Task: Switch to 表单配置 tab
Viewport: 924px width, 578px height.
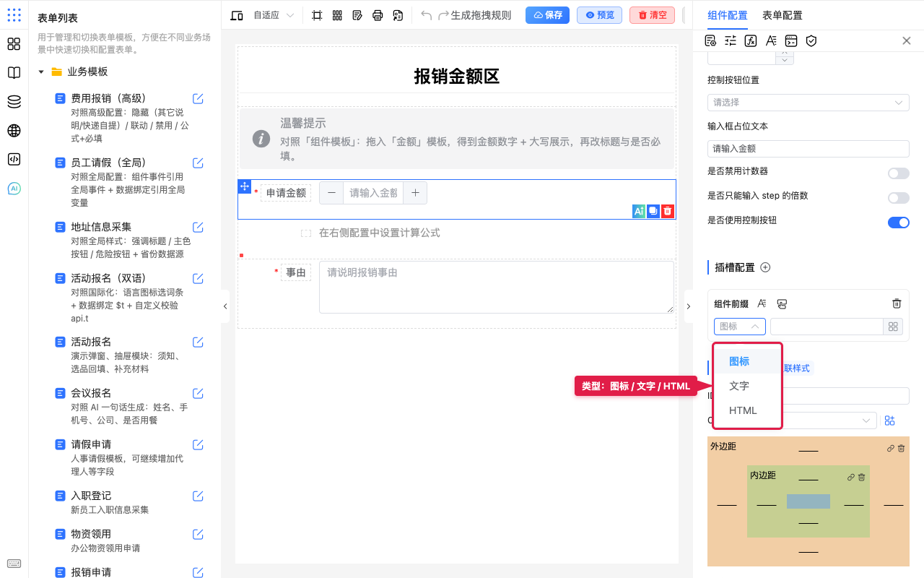Action: pos(783,15)
